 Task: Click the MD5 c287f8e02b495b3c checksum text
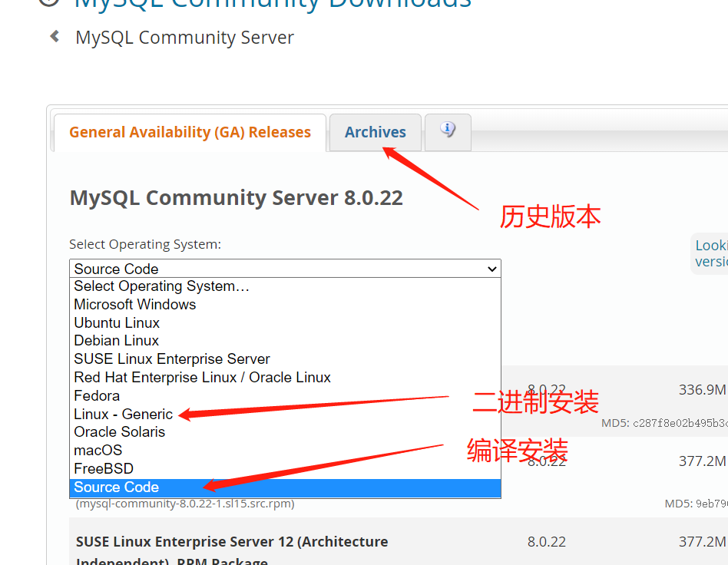point(664,423)
